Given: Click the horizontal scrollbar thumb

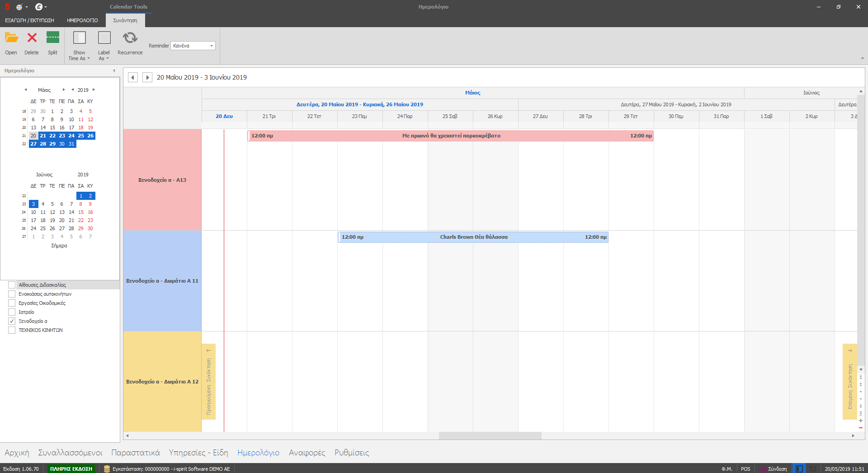Looking at the screenshot, I should click(490, 435).
